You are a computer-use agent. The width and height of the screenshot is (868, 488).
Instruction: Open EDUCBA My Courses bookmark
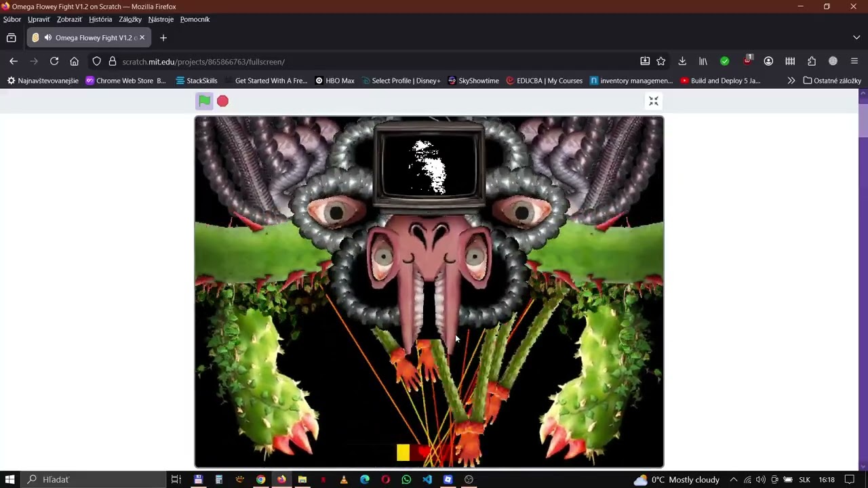point(544,81)
